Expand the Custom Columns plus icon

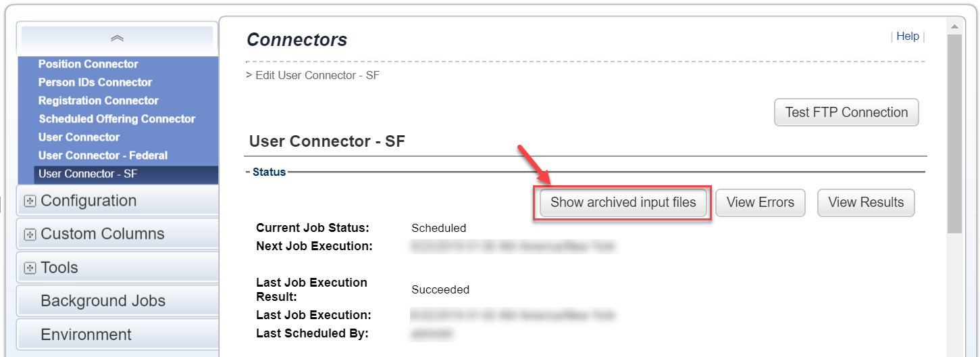[x=30, y=235]
